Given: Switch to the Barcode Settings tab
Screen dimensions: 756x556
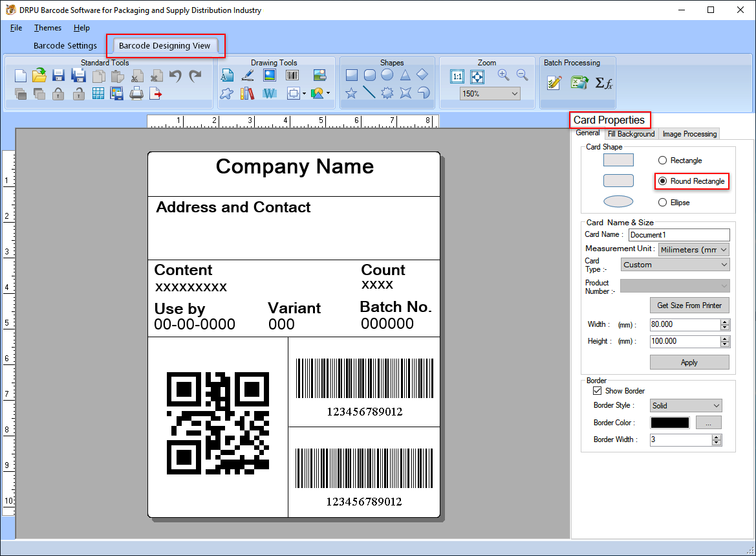Looking at the screenshot, I should click(x=65, y=45).
